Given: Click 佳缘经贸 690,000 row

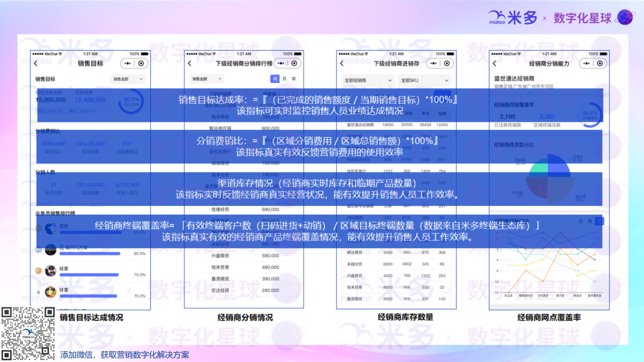Looking at the screenshot, I should [x=244, y=209].
